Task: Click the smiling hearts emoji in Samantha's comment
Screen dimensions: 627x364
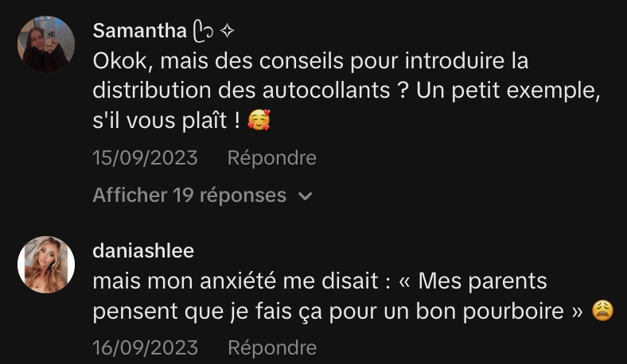Action: [259, 122]
